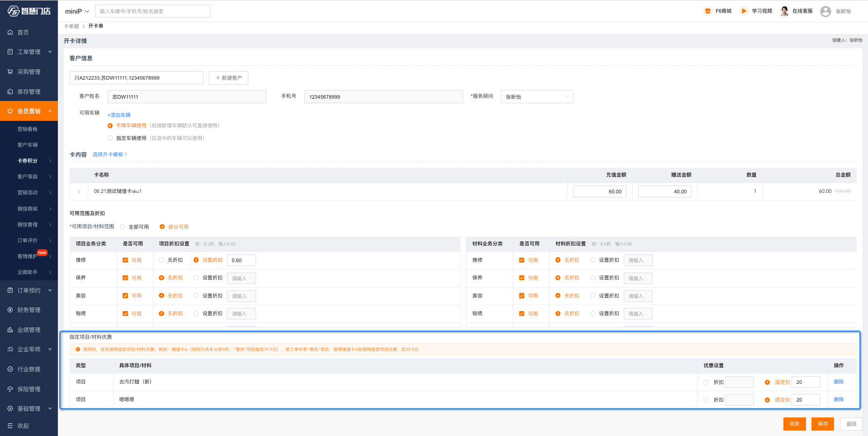868x436 pixels.
Task: Select 设置折扣 radio for material 钣喷
Action: pyautogui.click(x=593, y=313)
